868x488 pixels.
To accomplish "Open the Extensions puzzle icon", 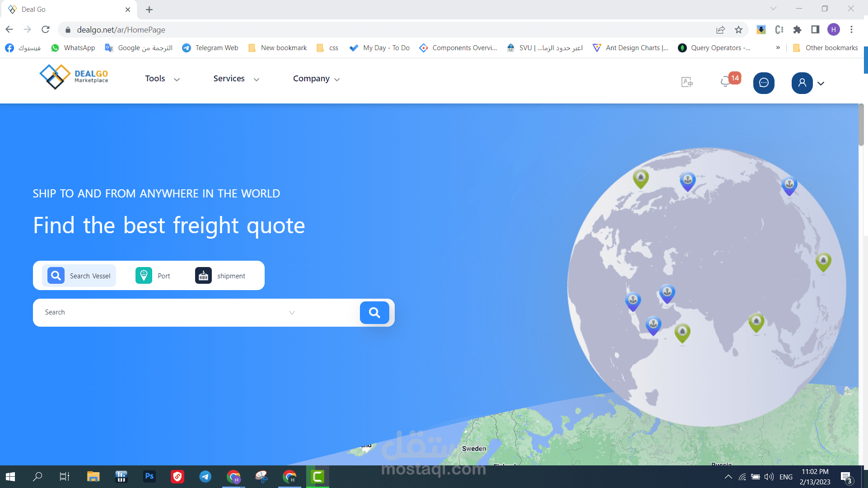I will (797, 30).
